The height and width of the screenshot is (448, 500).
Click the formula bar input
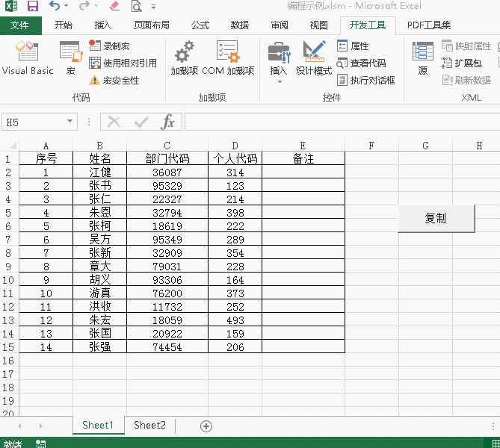coord(342,122)
